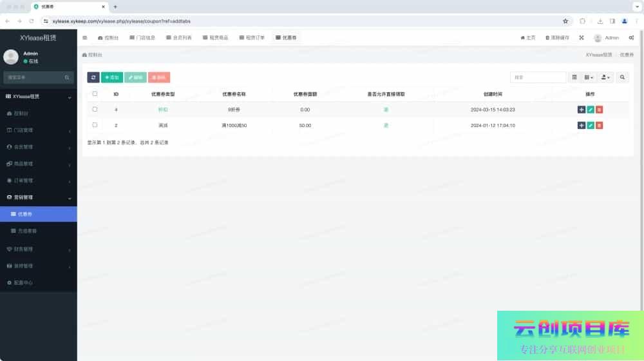
Task: Select 充值套餐 in the sidebar
Action: pyautogui.click(x=39, y=231)
